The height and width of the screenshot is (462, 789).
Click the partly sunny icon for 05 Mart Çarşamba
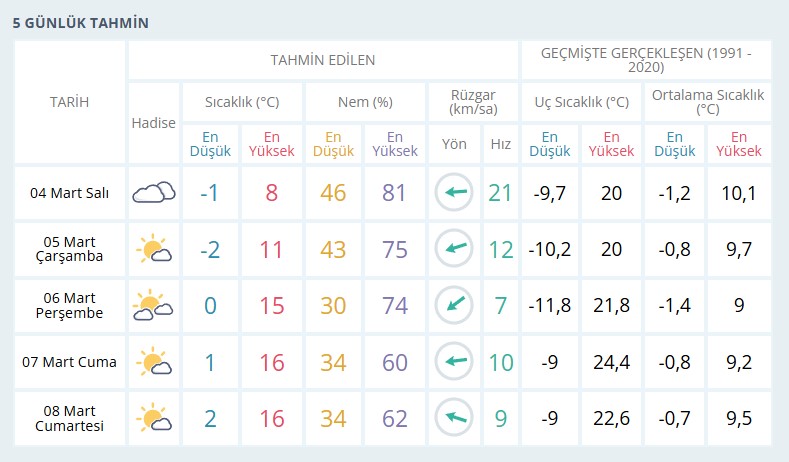tap(153, 249)
